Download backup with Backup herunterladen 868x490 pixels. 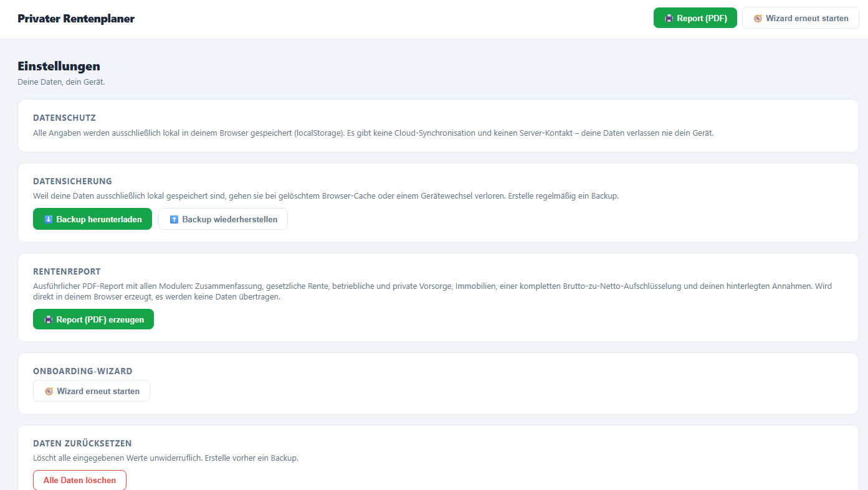pyautogui.click(x=92, y=219)
